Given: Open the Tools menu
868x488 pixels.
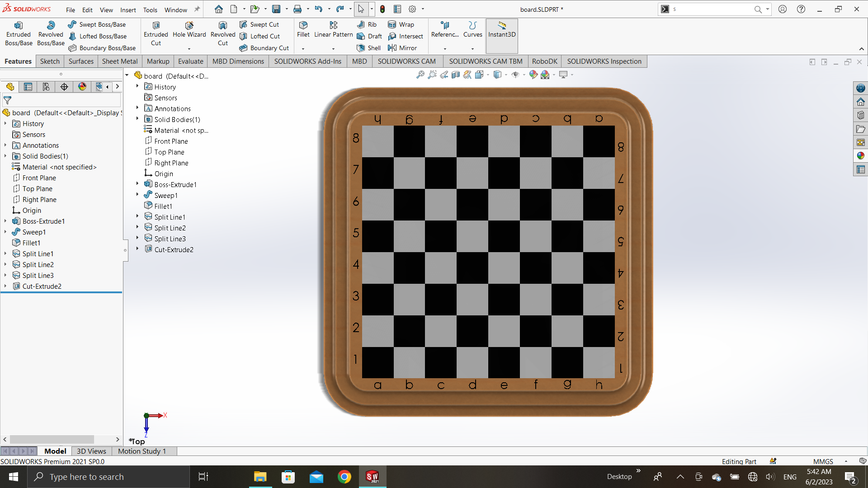Looking at the screenshot, I should click(150, 9).
